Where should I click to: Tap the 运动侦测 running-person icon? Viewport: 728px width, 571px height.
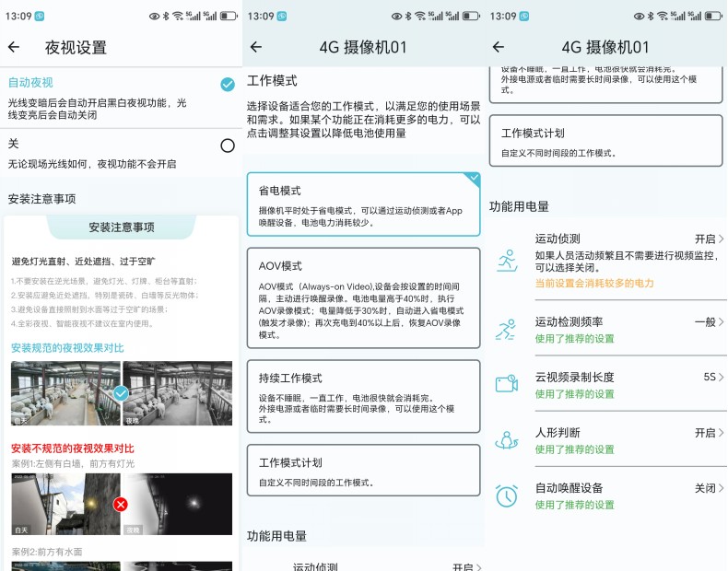pyautogui.click(x=507, y=261)
